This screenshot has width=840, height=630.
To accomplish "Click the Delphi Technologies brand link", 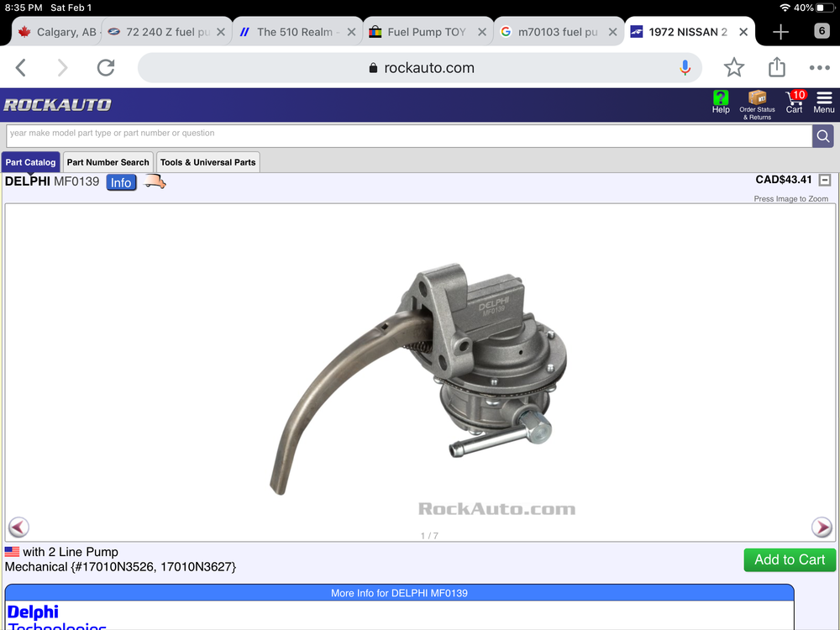I will [56, 617].
